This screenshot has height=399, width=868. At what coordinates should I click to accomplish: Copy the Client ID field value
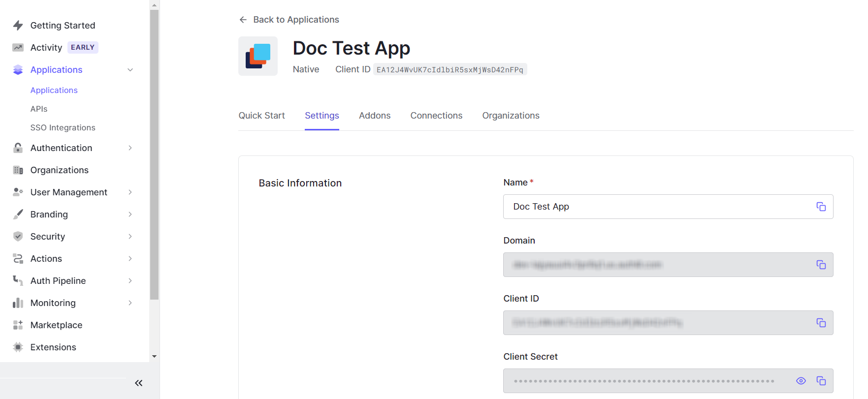pyautogui.click(x=821, y=323)
